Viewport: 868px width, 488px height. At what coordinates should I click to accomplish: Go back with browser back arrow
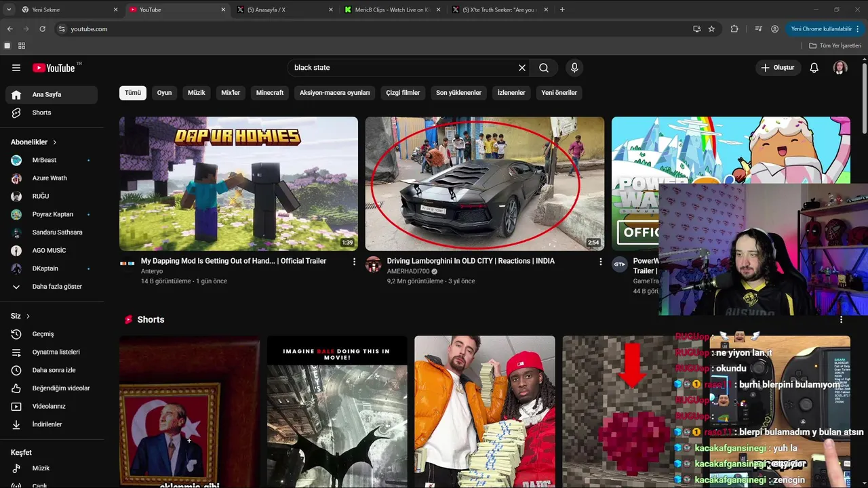pyautogui.click(x=9, y=29)
